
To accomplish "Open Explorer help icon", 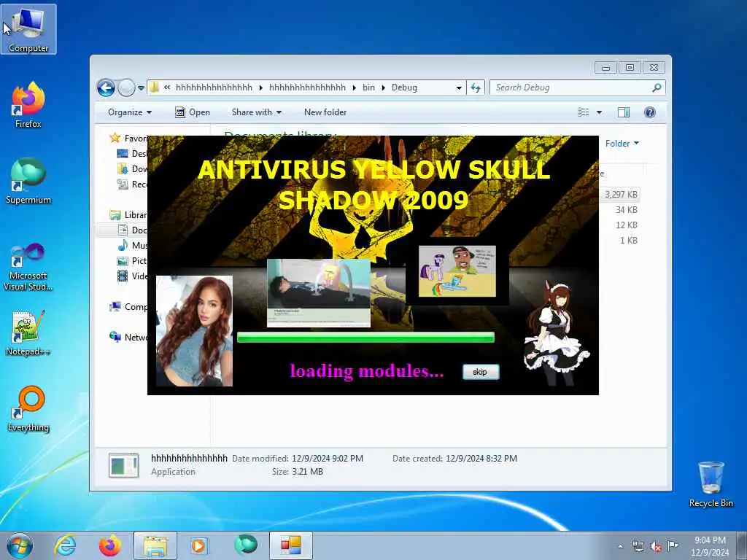I will click(650, 112).
